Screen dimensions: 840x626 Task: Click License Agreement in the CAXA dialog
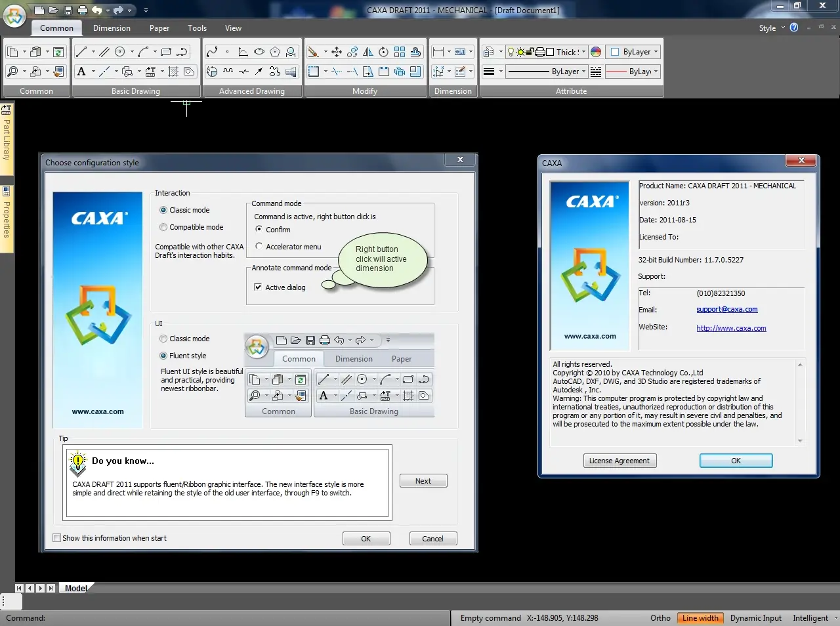pyautogui.click(x=619, y=461)
